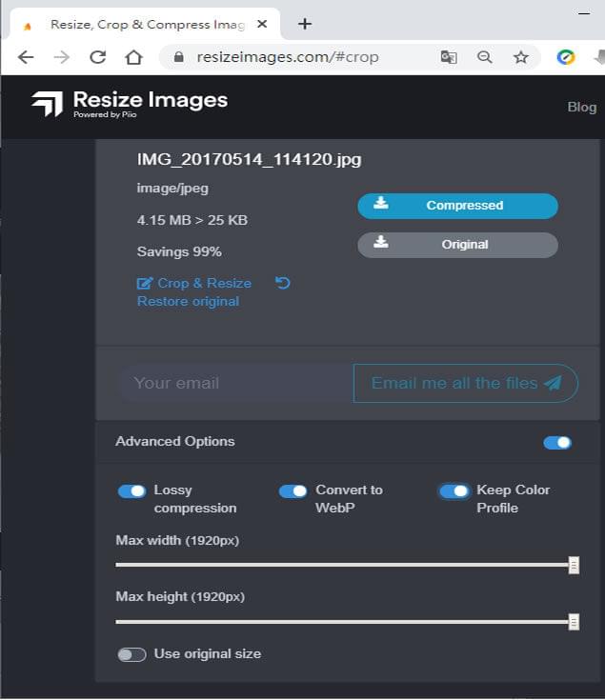Open the Blog menu link
The width and height of the screenshot is (605, 700).
coord(582,107)
